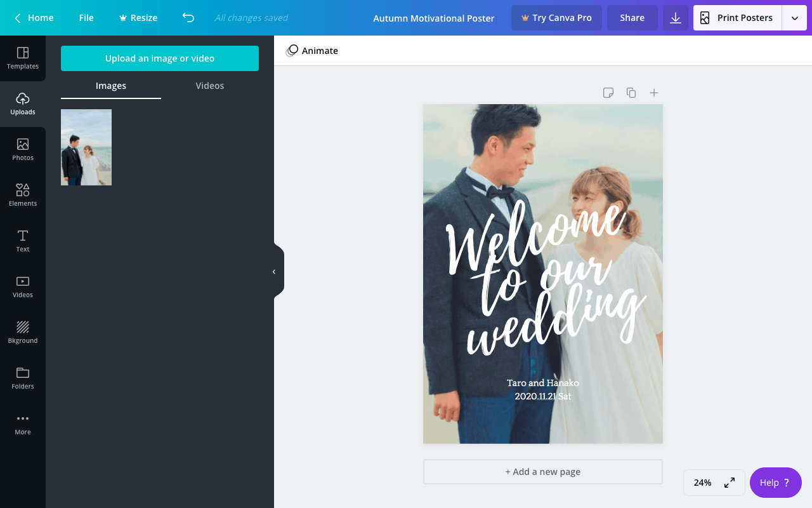Select the uploaded wedding couple thumbnail
Image resolution: width=812 pixels, height=508 pixels.
point(86,147)
